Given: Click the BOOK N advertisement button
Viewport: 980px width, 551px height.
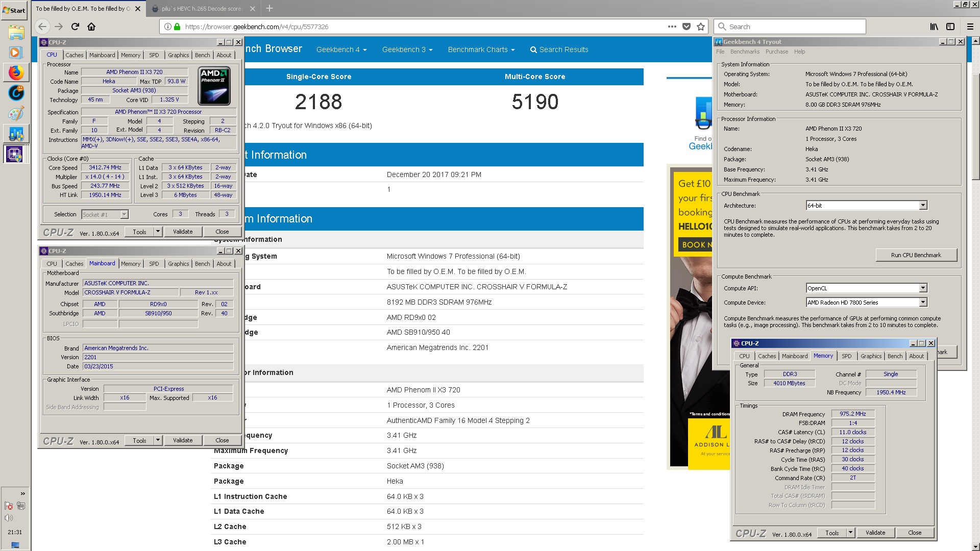Looking at the screenshot, I should (695, 245).
